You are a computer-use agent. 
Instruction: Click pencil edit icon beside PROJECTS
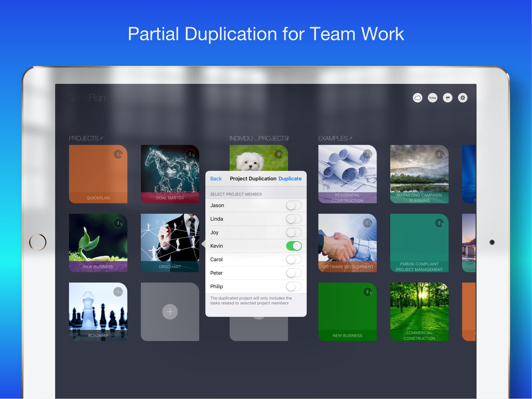(101, 138)
